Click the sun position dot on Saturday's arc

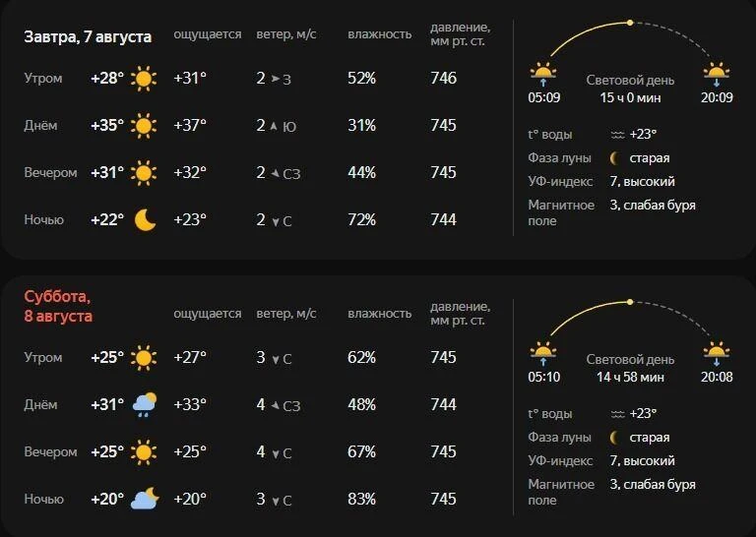(x=630, y=302)
